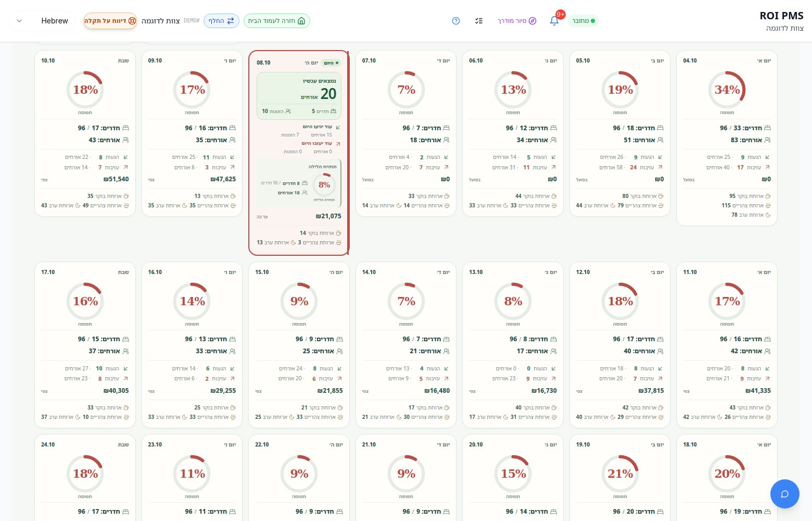
Task: Click the dinner moon icon in the 10.10 card
Action: [x=78, y=206]
